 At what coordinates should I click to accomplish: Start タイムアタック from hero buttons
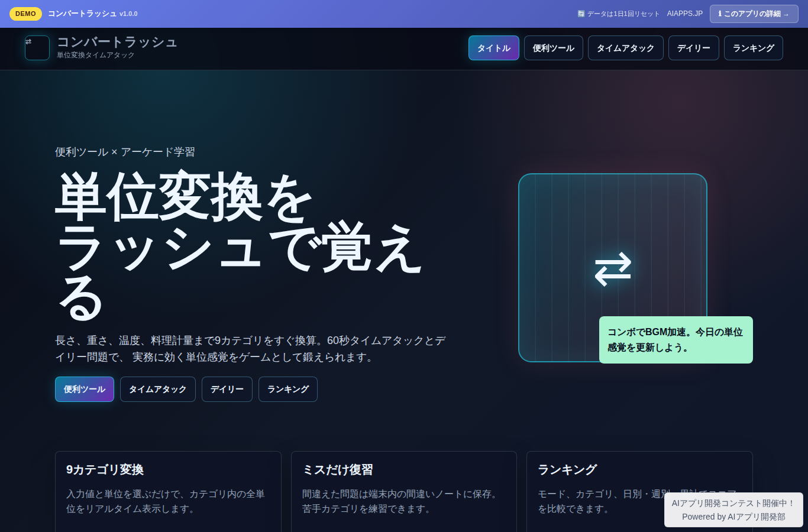158,389
